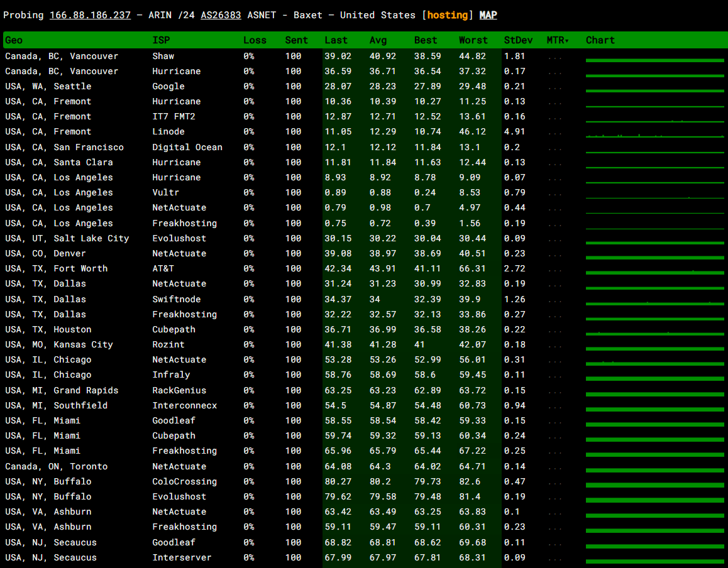Screen dimensions: 728x568
Task: Select 'USA, CA, Santa Clara' geo cell
Action: (59, 162)
